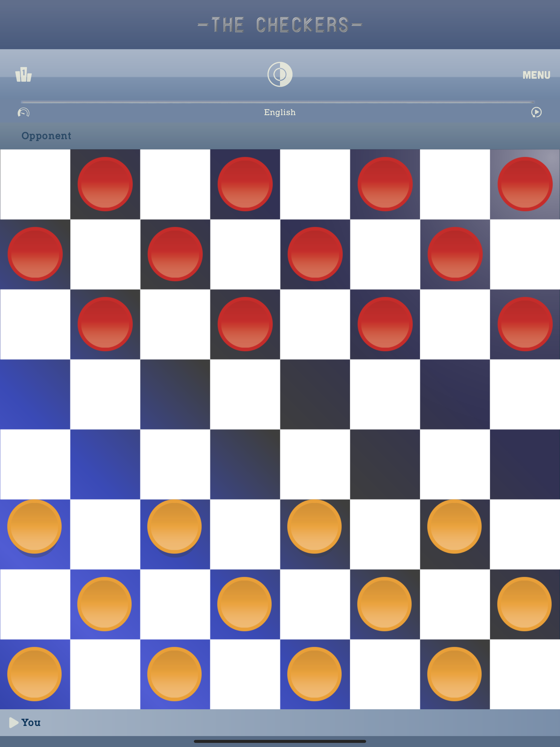Click empty dark square in fifth row, fourth column
Image resolution: width=560 pixels, height=747 pixels.
point(245,464)
